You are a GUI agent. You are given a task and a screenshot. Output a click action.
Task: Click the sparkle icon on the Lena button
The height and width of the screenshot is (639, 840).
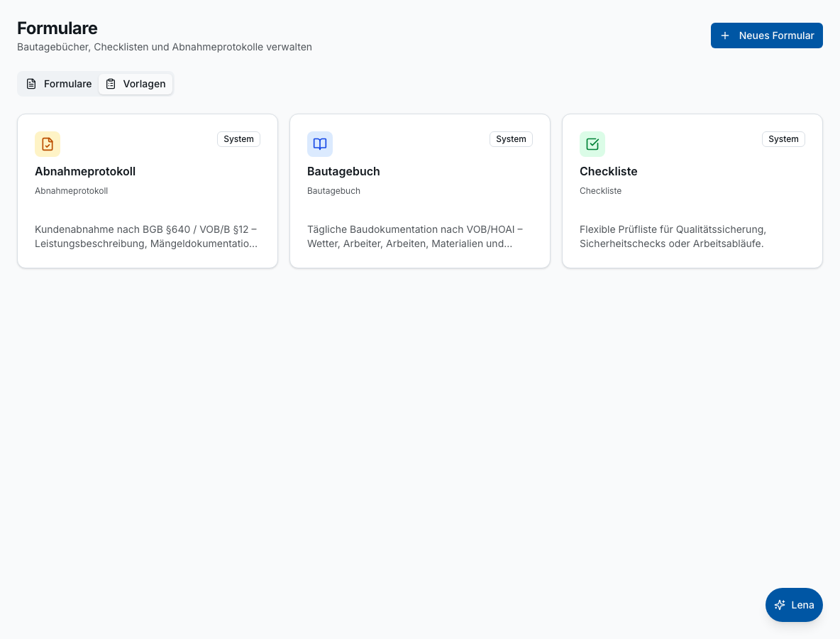click(x=780, y=605)
